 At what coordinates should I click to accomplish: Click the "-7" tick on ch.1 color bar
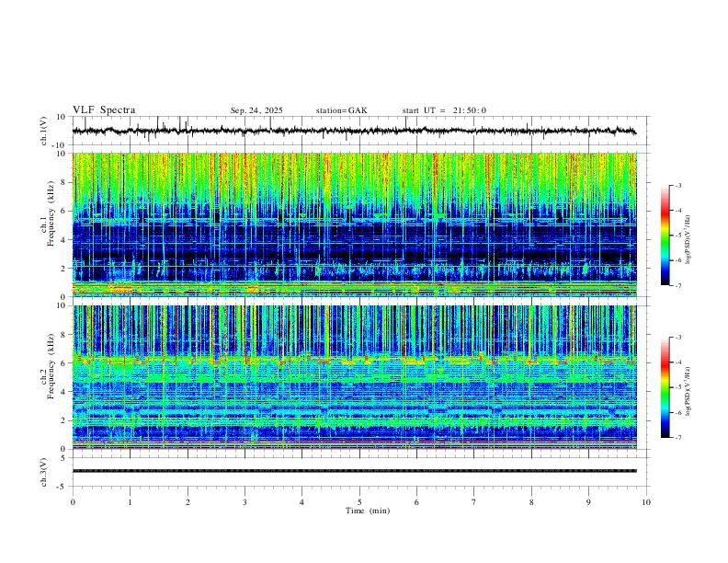pos(678,286)
